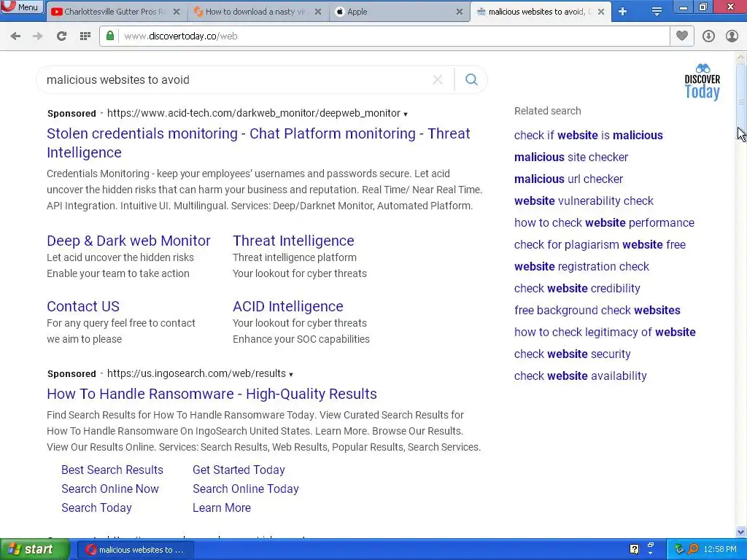Viewport: 747px width, 560px height.
Task: Open Search Online Now link
Action: (x=110, y=489)
